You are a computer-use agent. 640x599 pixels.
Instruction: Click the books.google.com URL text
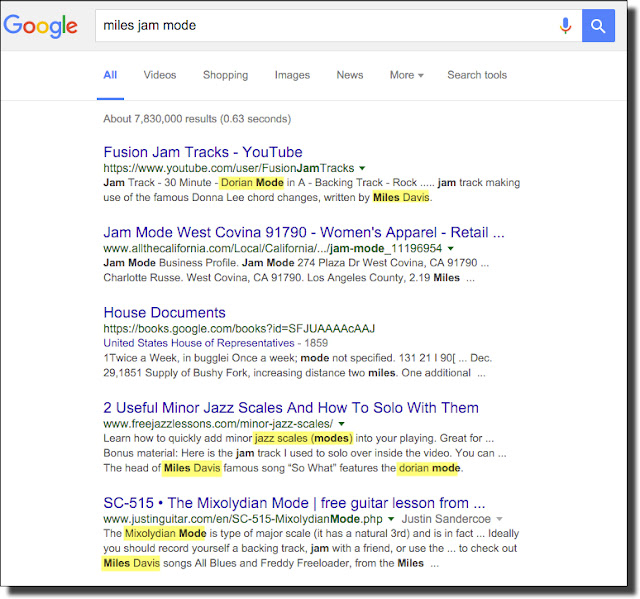(239, 328)
